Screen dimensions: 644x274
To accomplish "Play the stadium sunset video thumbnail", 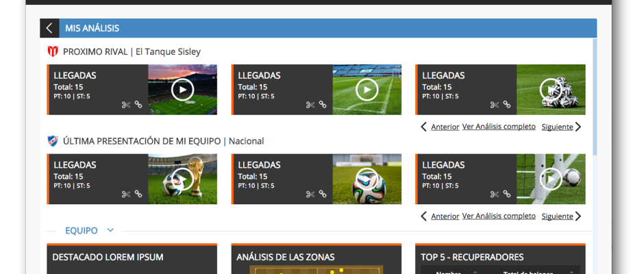I will (x=183, y=90).
